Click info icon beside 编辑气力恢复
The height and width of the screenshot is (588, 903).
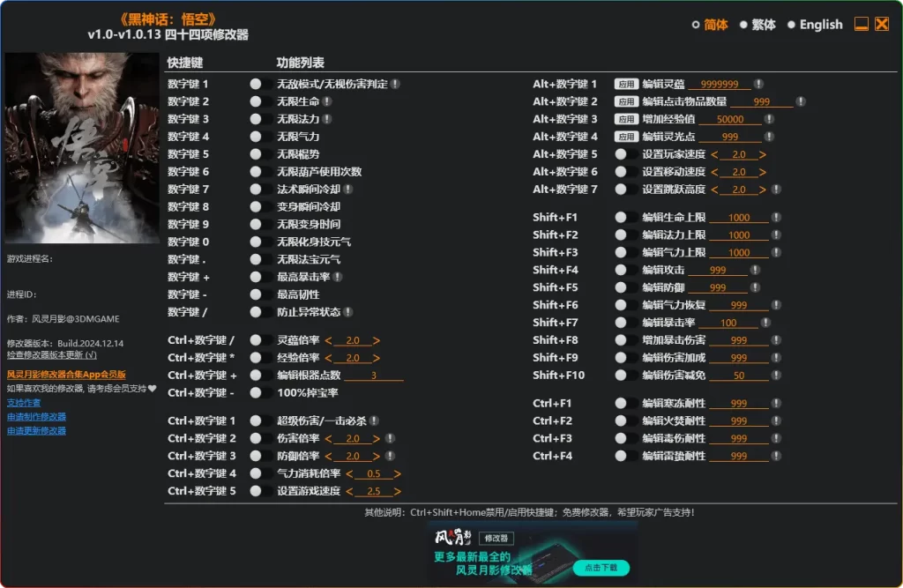point(776,305)
